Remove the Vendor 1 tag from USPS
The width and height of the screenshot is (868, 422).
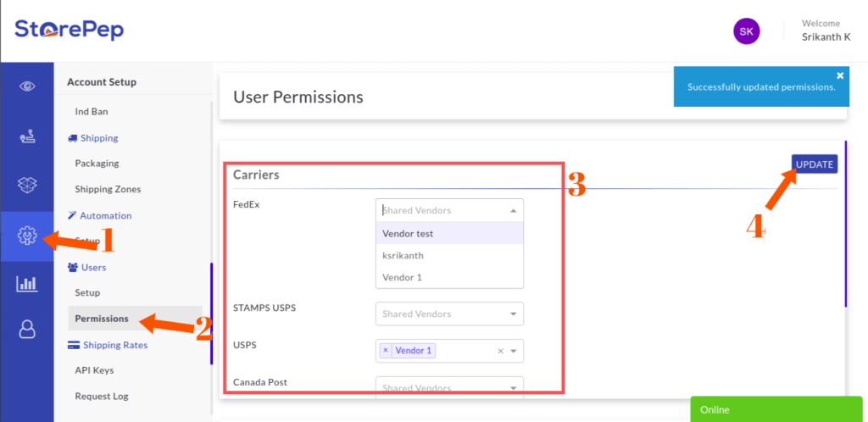tap(386, 351)
